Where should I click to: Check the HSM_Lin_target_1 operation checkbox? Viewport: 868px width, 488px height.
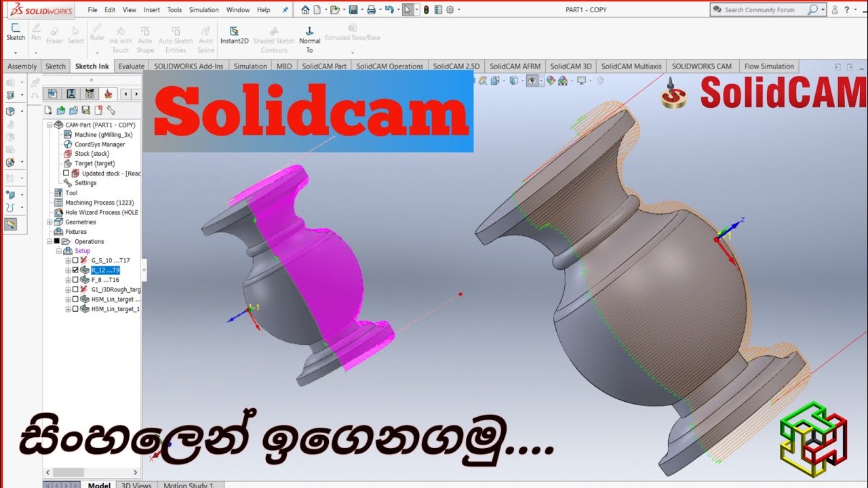75,308
